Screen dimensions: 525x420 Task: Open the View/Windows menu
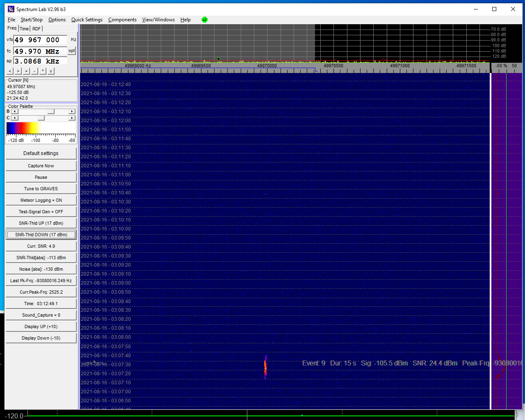click(x=158, y=20)
